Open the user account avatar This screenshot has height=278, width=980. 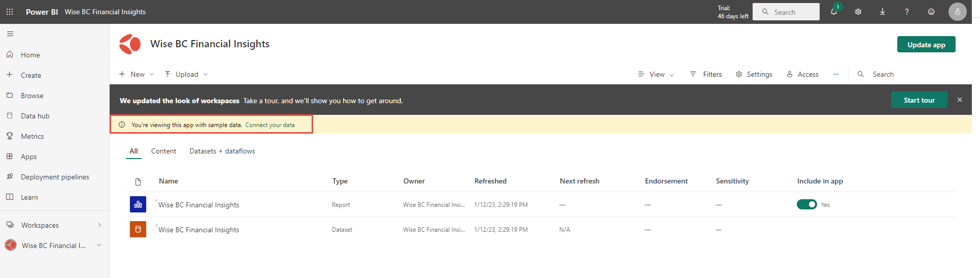(957, 12)
